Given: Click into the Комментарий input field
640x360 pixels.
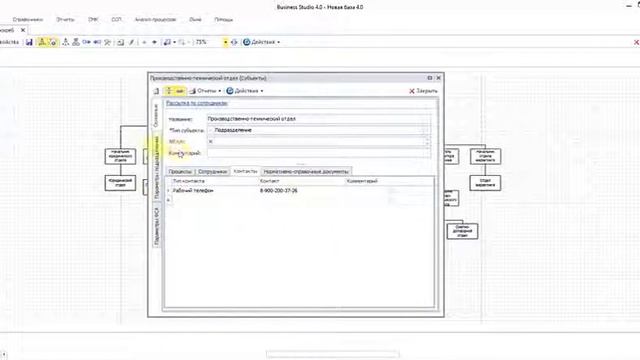Looking at the screenshot, I should tap(319, 153).
